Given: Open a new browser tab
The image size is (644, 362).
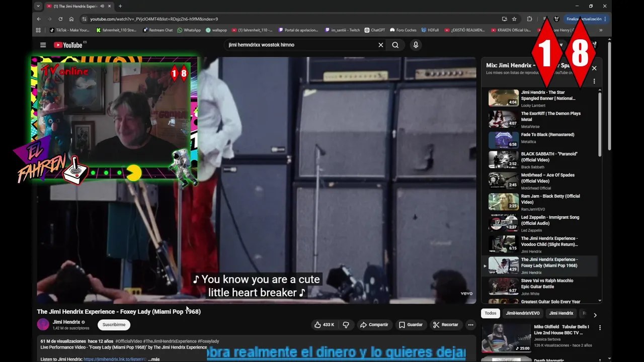Looking at the screenshot, I should [x=120, y=6].
